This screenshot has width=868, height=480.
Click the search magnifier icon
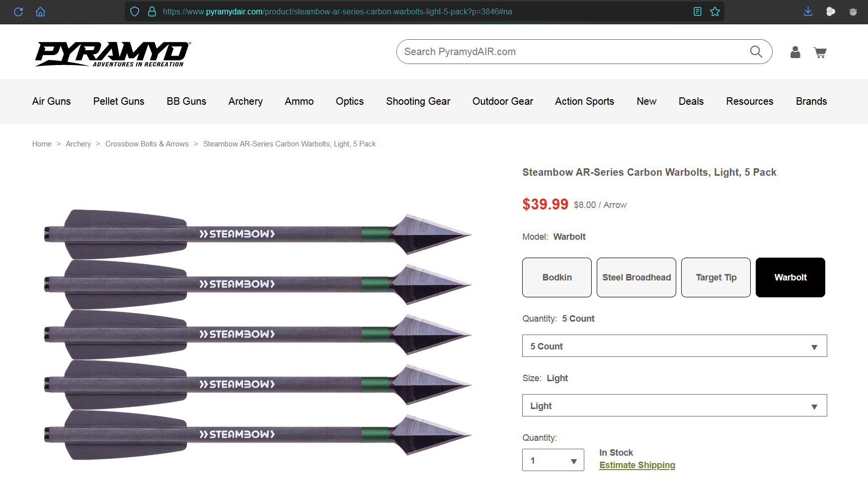[x=756, y=52]
